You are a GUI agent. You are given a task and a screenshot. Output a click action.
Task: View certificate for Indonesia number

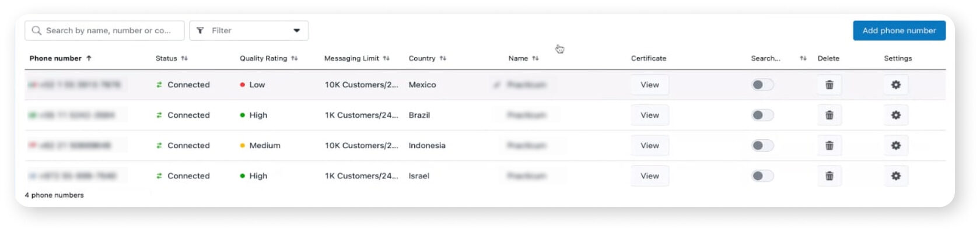(650, 145)
